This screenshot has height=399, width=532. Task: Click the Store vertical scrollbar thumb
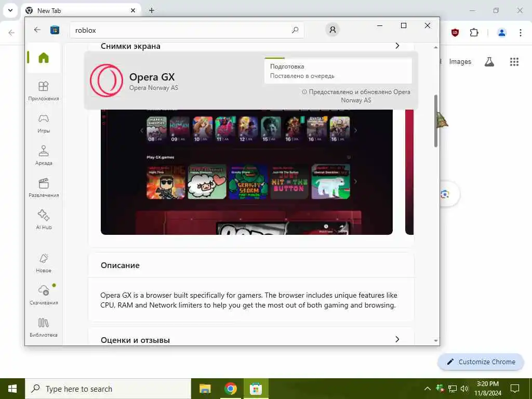436,121
